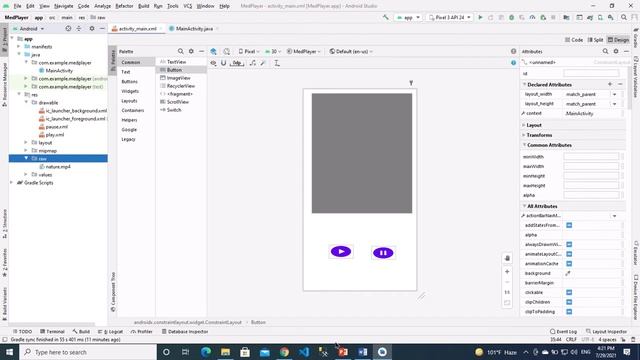The width and height of the screenshot is (640, 360).
Task: Click the Debug app bug icon
Action: click(x=511, y=18)
